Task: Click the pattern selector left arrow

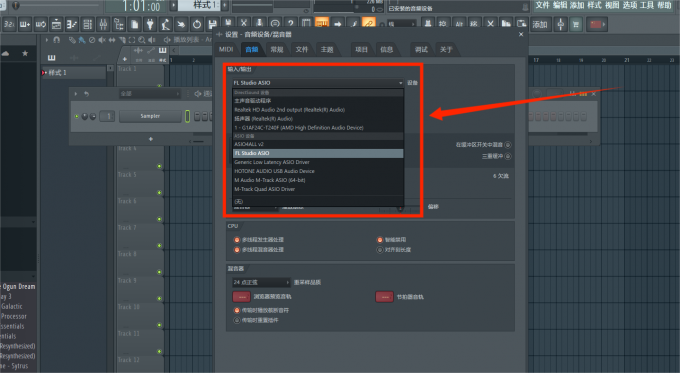Action: coord(173,5)
